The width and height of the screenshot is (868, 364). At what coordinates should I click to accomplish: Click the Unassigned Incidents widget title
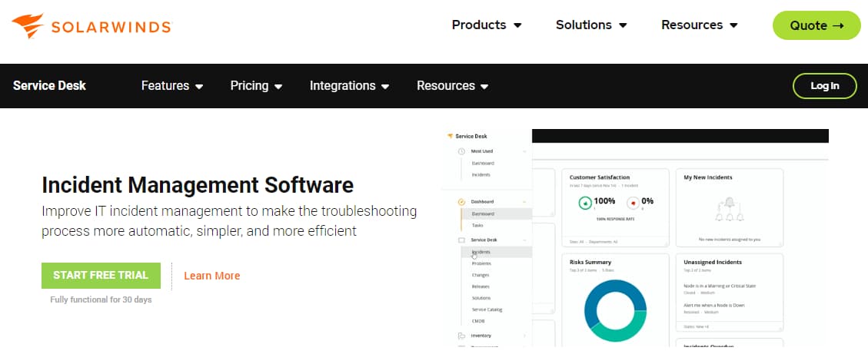(x=713, y=262)
